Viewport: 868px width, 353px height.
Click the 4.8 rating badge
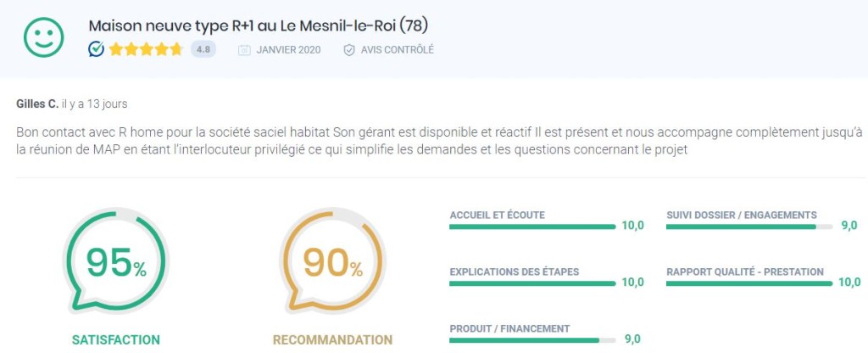coord(203,49)
